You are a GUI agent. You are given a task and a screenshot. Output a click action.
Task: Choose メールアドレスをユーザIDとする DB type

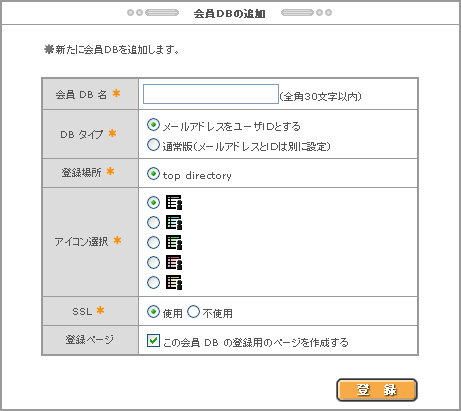(153, 125)
